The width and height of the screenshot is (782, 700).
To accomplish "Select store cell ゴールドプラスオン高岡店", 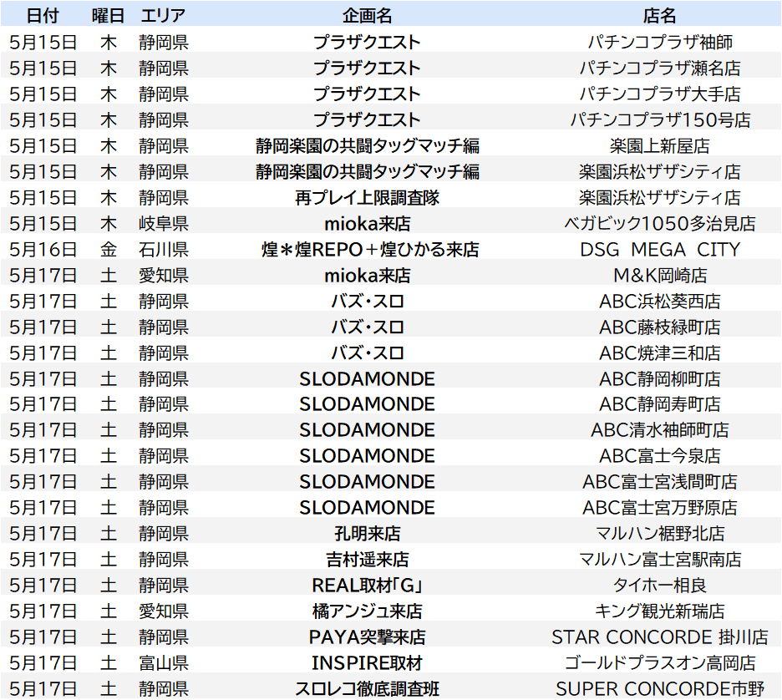I will [x=660, y=663].
